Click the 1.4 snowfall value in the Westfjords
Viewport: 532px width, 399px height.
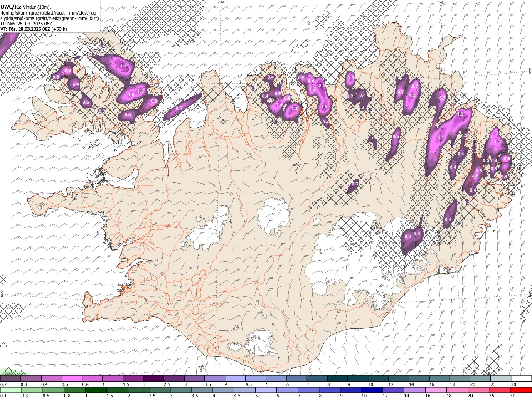coord(123,66)
